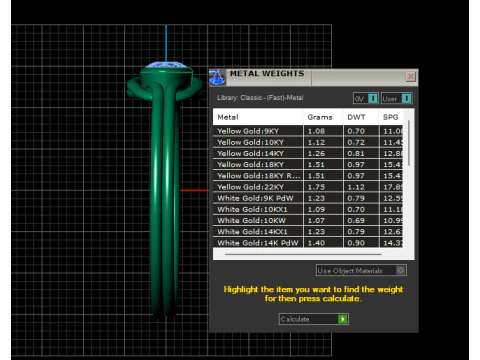Select Yellow Gold:9KY row

(x=308, y=131)
